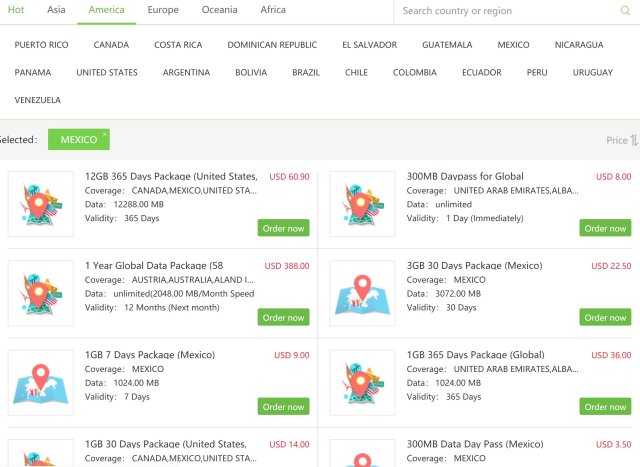640x467 pixels.
Task: Select the Hot tab
Action: point(16,10)
